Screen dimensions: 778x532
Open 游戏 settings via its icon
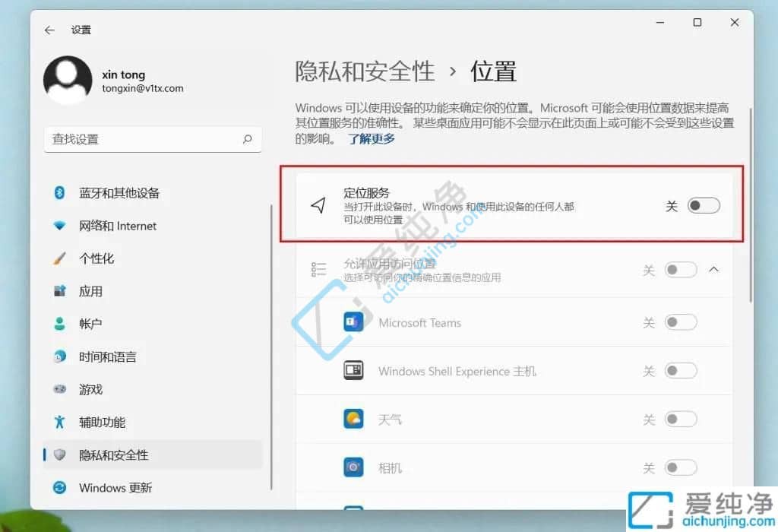coord(61,389)
